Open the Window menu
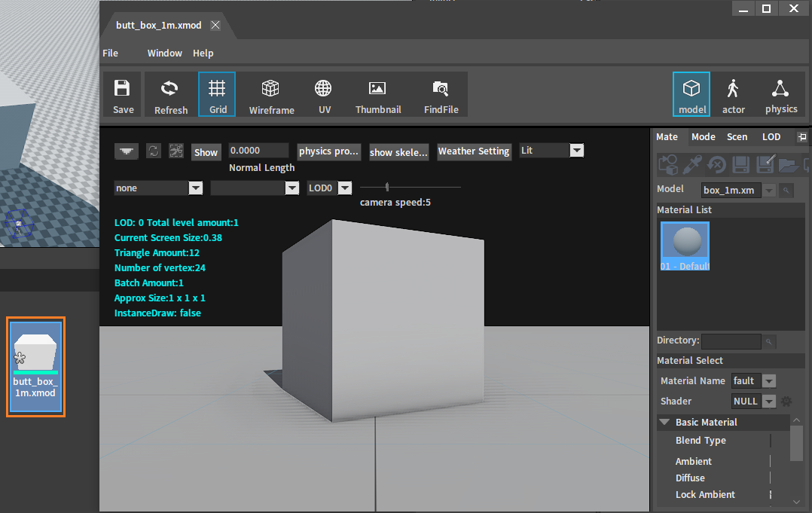Screen dimensions: 812x513 click(164, 53)
